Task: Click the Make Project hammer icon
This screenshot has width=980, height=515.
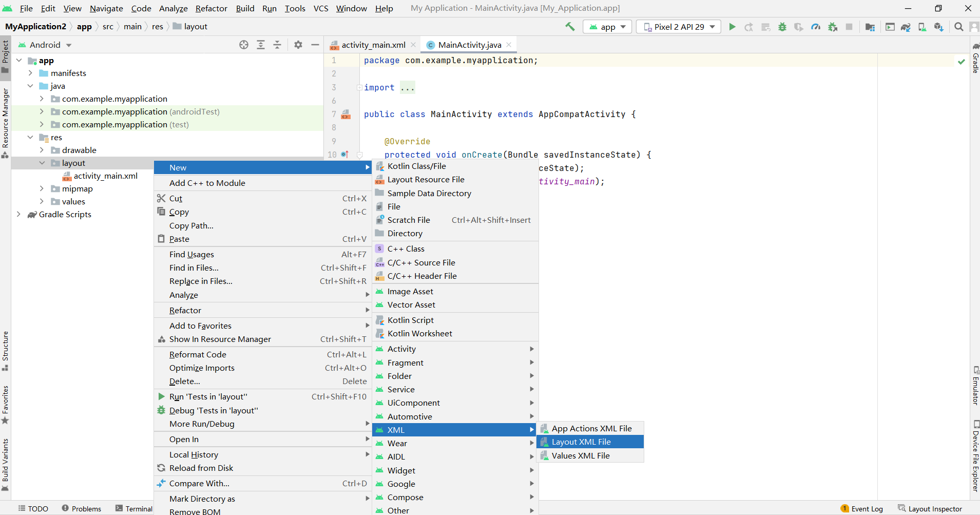Action: click(570, 27)
